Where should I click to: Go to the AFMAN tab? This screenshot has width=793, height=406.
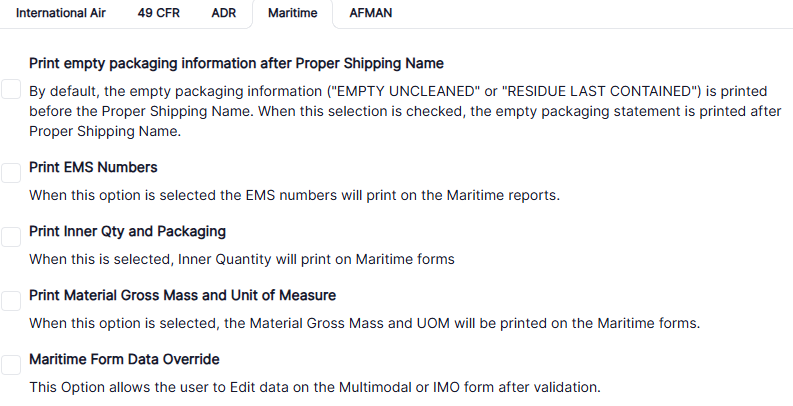click(371, 14)
